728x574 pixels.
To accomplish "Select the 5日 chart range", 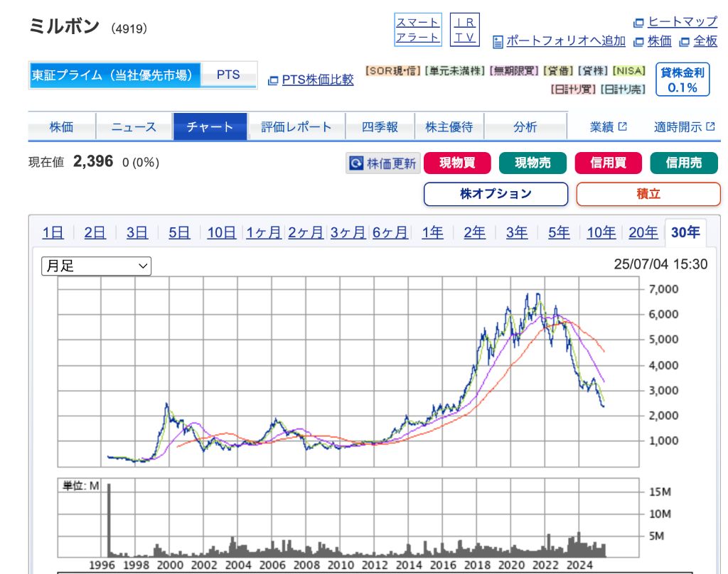I will (179, 232).
